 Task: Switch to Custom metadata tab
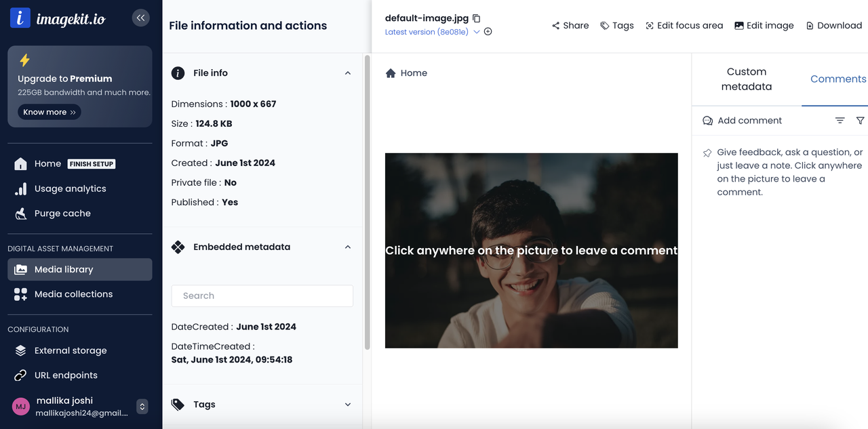(747, 79)
